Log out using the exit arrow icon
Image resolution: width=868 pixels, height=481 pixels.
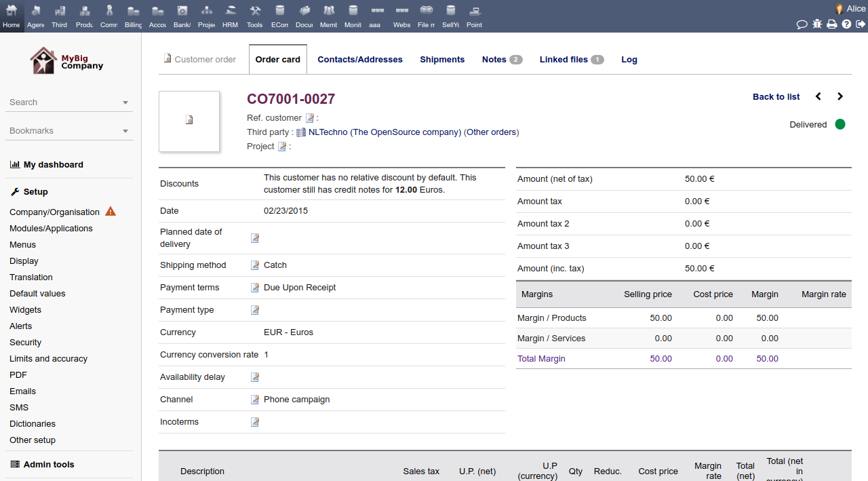click(x=861, y=24)
